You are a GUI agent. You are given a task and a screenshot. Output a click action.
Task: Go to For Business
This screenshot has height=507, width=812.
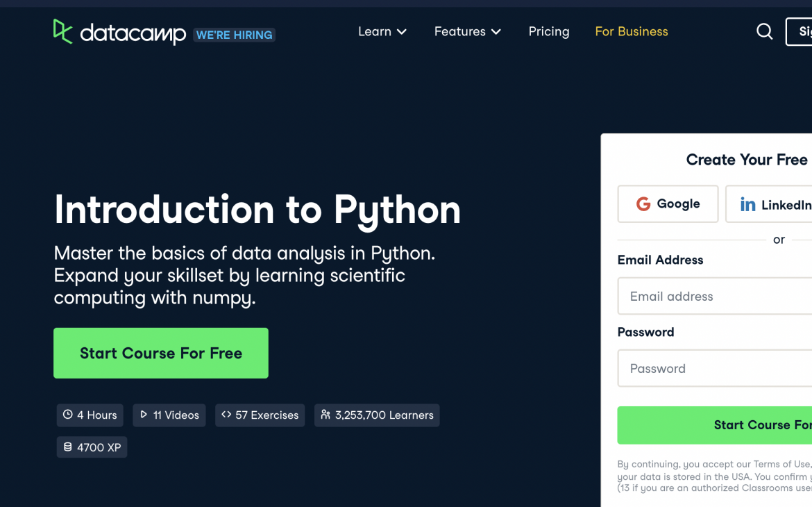[632, 32]
